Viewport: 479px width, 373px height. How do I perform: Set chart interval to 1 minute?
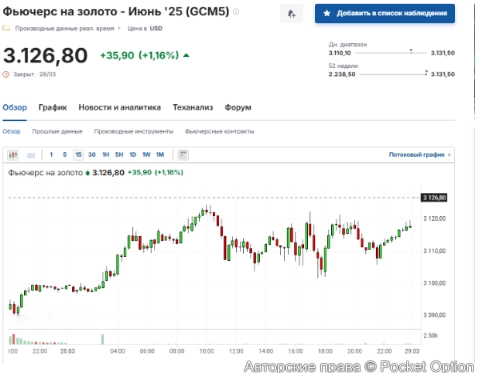(51, 155)
